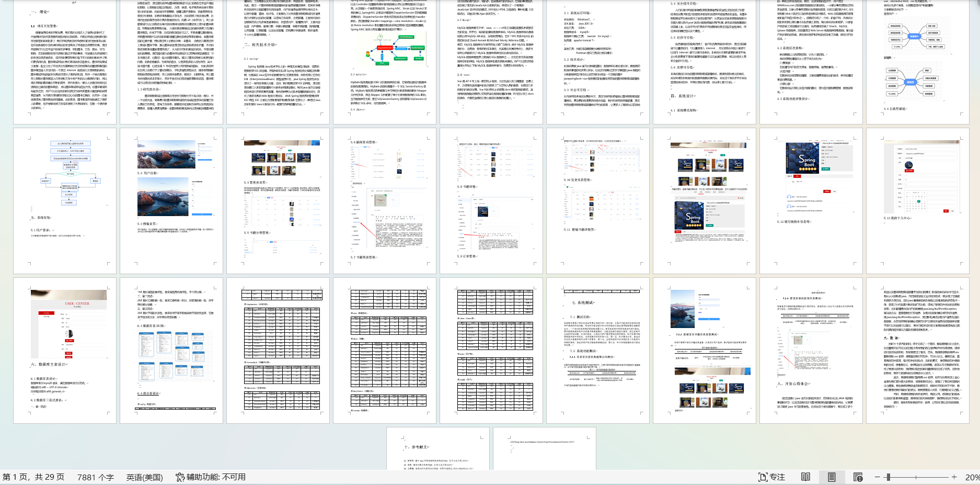
Task: Click the zoom in plus button
Action: click(954, 477)
